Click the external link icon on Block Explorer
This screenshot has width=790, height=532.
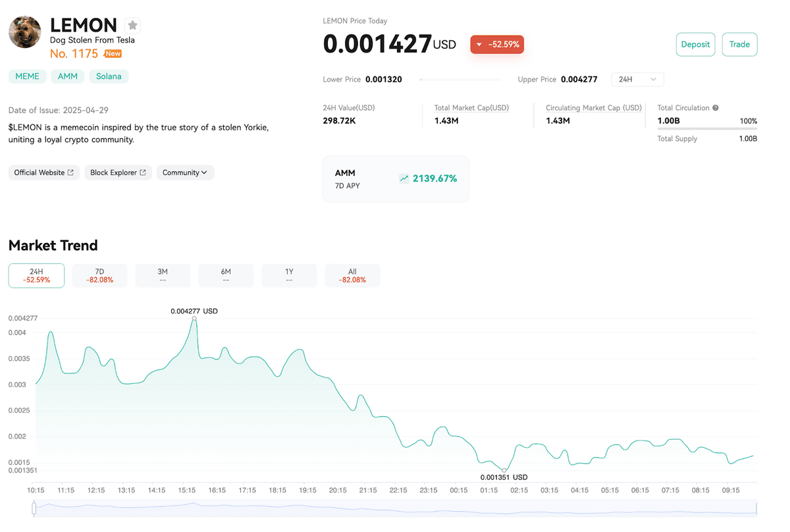click(142, 172)
